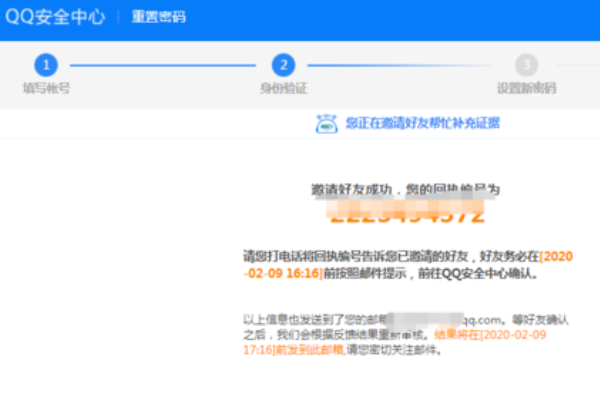Select step 2 circle for 身份验证

283,65
